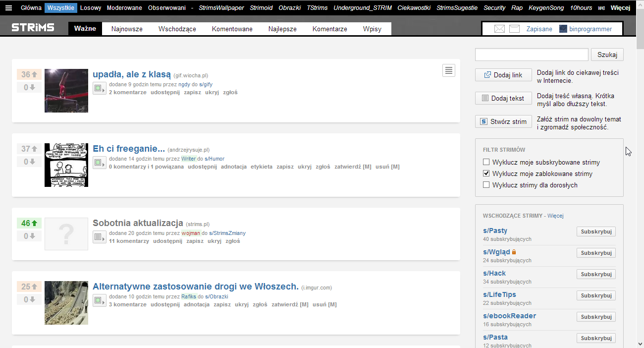Open the "Więcej" menu in the top bar

[621, 7]
